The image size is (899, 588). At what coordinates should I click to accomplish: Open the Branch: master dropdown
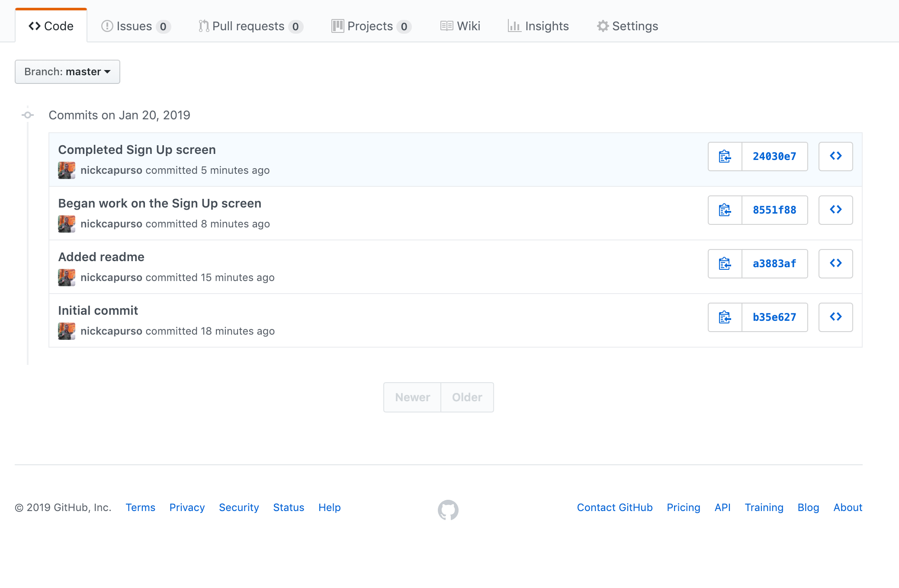coord(67,72)
